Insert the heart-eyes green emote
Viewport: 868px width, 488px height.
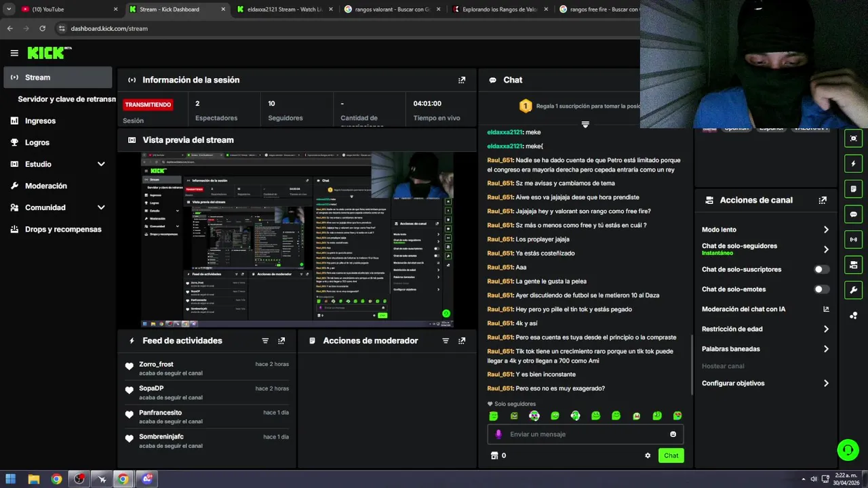[x=677, y=415]
